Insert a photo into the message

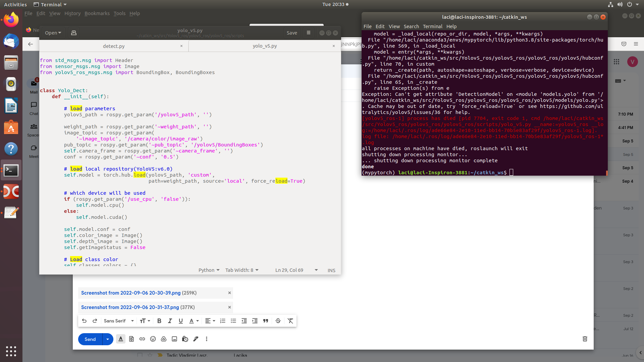(174, 339)
